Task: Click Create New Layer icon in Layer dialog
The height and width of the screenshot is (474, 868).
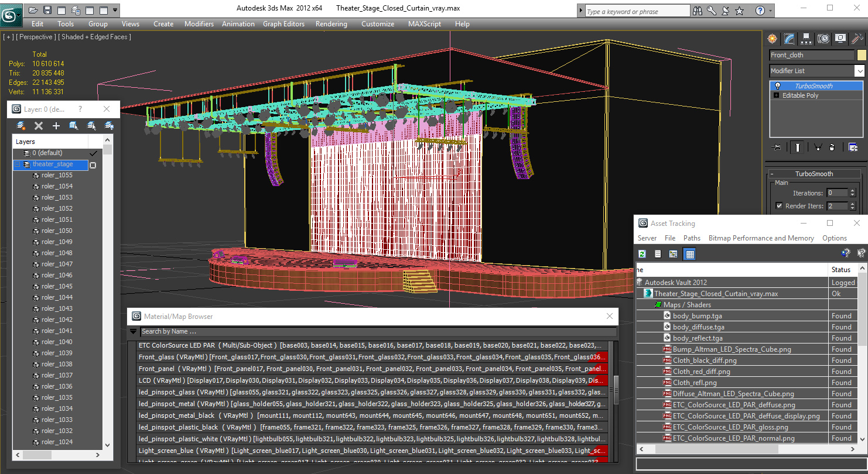Action: (21, 126)
